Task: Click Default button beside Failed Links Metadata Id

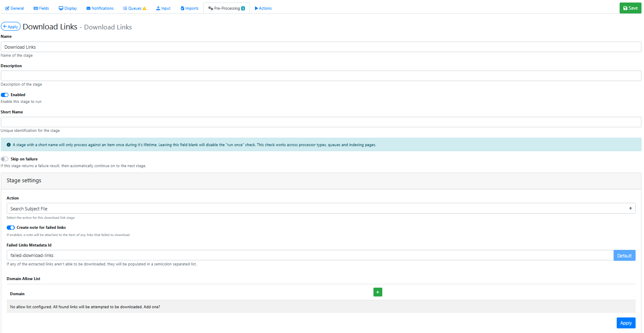Action: [624, 256]
